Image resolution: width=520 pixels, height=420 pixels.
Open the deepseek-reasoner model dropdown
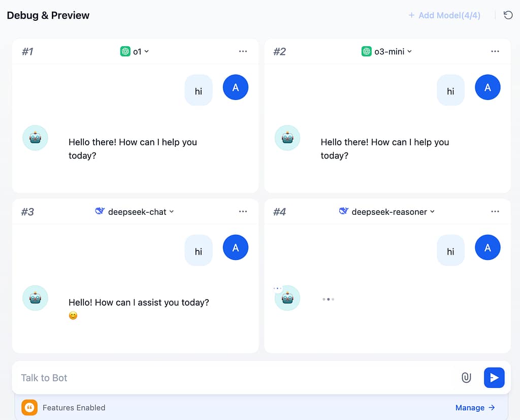(x=387, y=212)
